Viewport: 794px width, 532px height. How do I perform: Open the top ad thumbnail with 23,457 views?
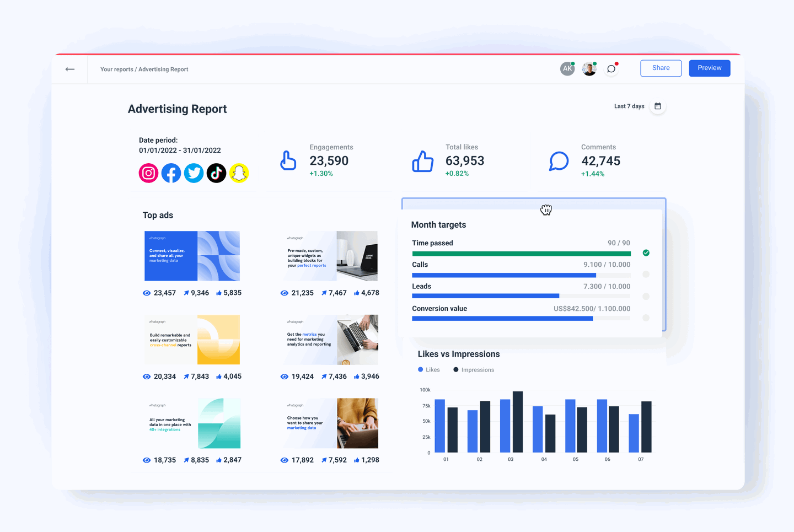click(x=192, y=256)
